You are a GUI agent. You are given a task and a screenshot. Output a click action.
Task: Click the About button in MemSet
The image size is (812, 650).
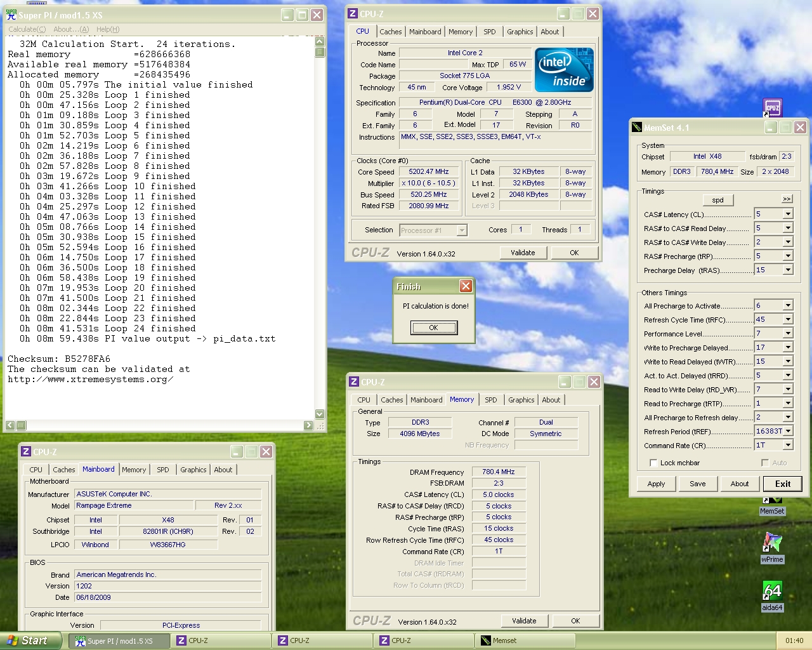[740, 484]
